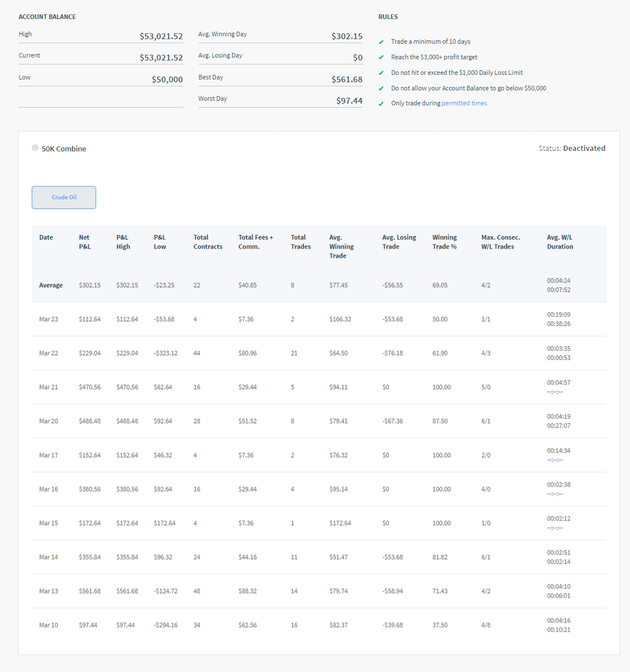This screenshot has width=630, height=672.
Task: Click the status indicator dot beside 50K Combine
Action: (x=35, y=148)
